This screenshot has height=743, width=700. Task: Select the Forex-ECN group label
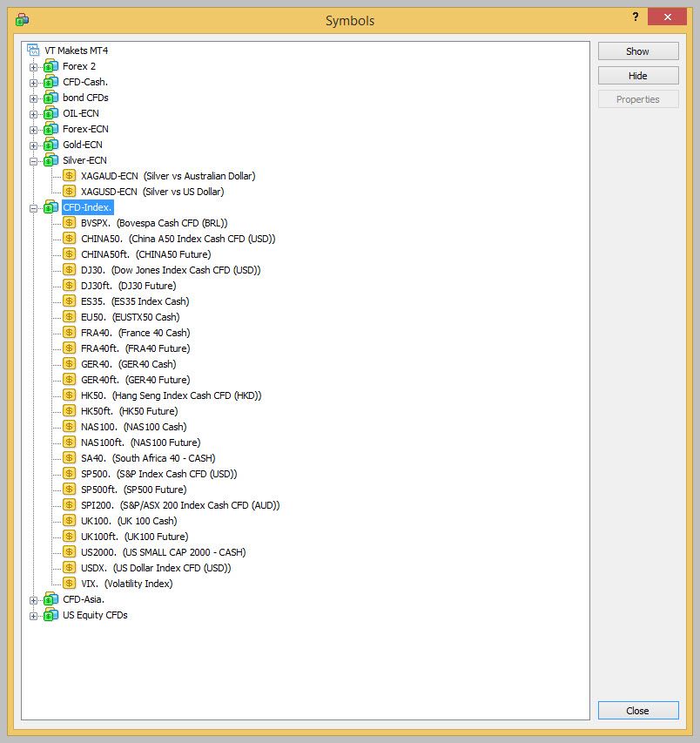click(85, 129)
